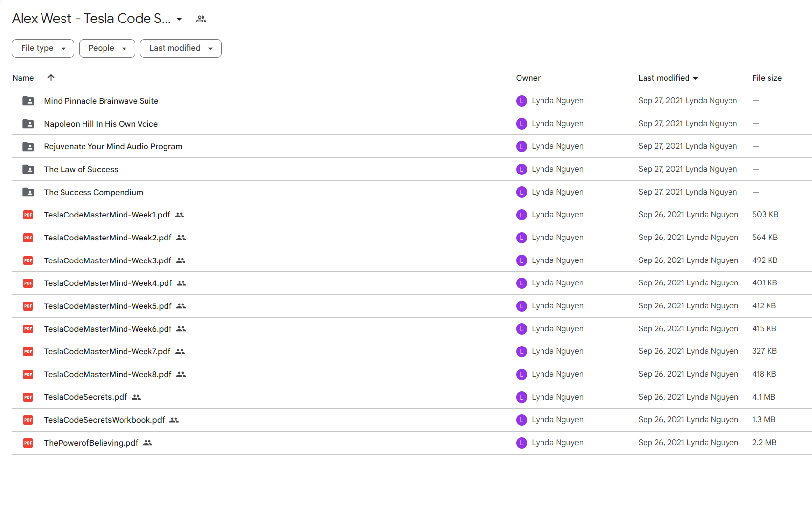Select file name TeslaCodeMasterMind-Week7.pdf
Image resolution: width=812 pixels, height=521 pixels.
coord(107,351)
